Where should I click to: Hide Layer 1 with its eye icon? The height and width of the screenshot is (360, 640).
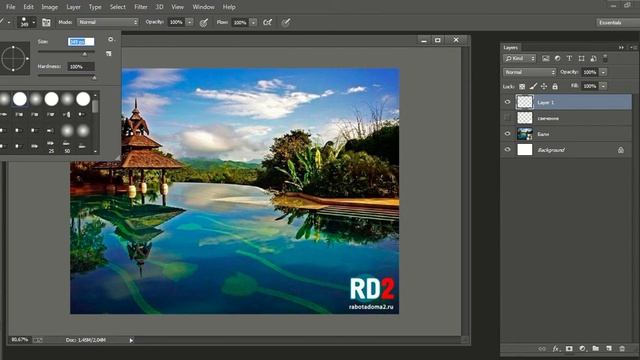pyautogui.click(x=507, y=102)
